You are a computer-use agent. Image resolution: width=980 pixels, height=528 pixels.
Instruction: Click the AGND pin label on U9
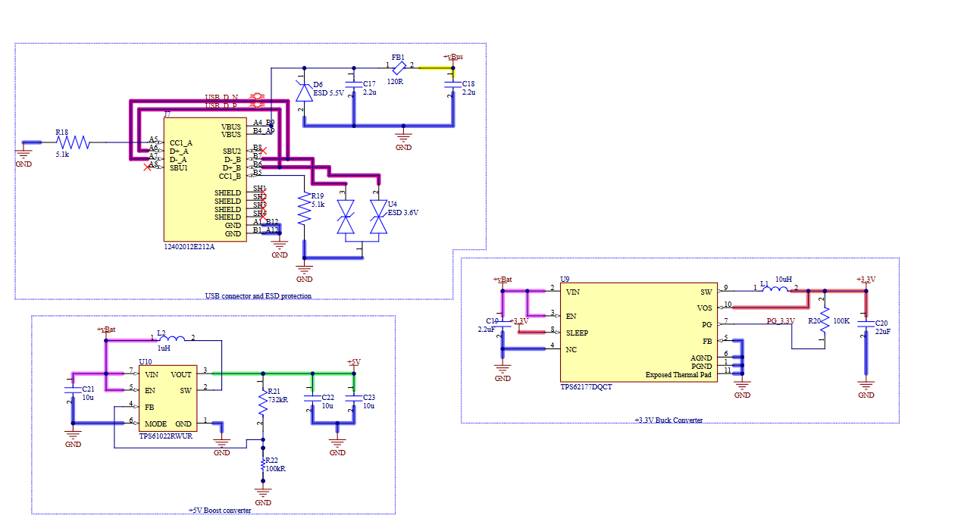701,358
